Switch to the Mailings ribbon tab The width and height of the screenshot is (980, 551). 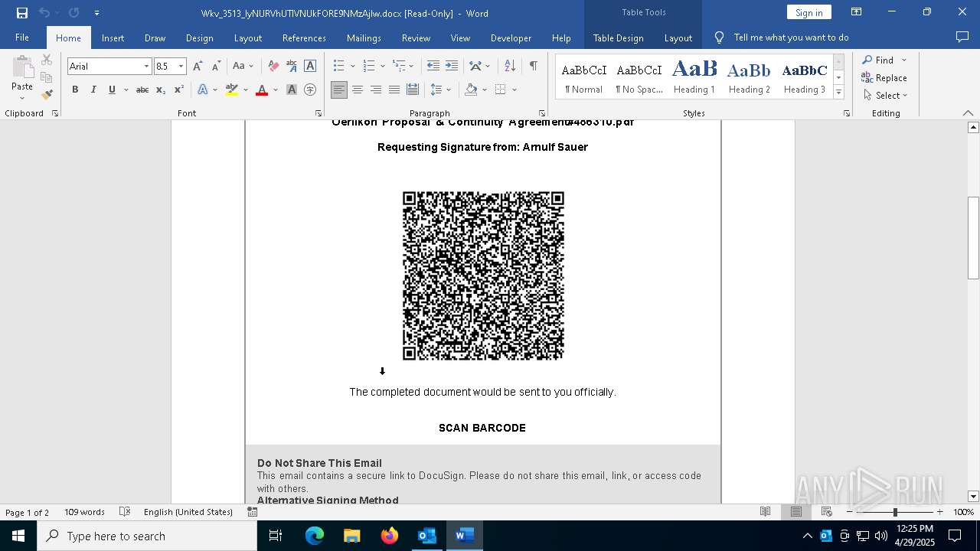click(x=364, y=38)
